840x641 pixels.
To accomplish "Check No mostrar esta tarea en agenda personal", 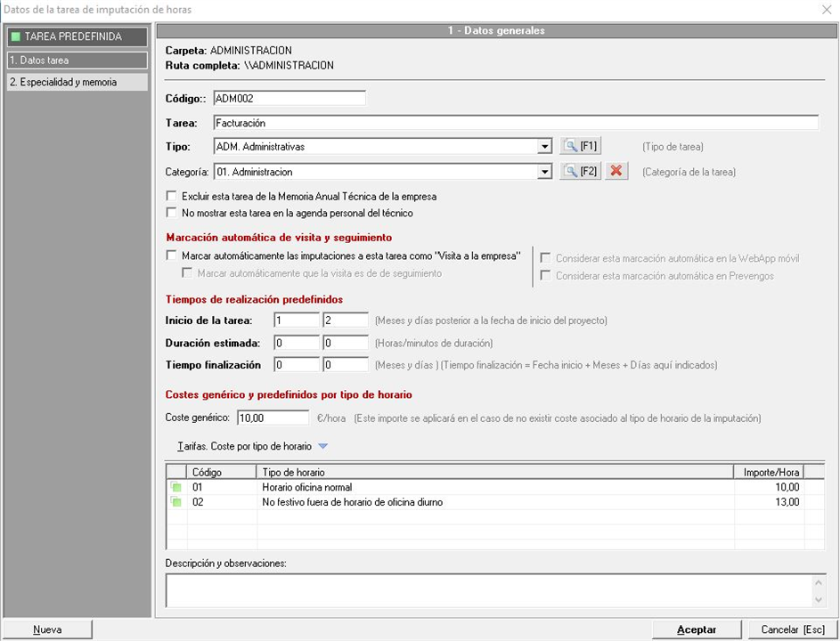I will (172, 213).
